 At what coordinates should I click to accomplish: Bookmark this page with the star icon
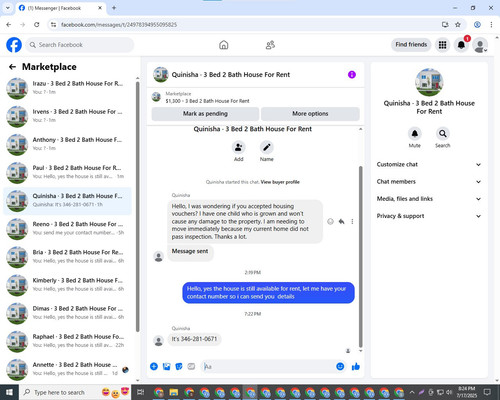tap(458, 25)
